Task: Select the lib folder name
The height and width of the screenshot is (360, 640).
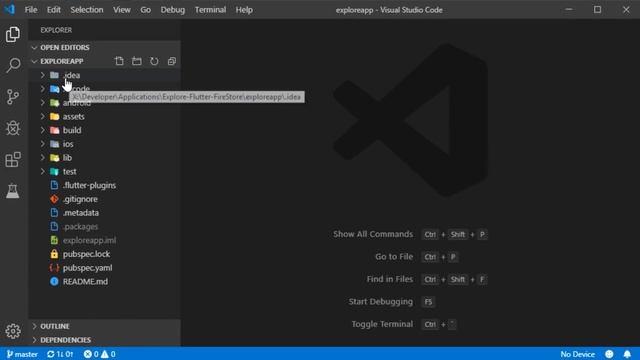Action: [x=67, y=158]
